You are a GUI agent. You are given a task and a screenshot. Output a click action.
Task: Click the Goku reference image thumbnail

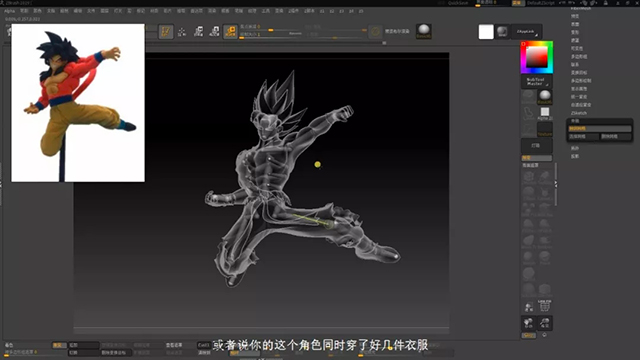click(x=78, y=103)
